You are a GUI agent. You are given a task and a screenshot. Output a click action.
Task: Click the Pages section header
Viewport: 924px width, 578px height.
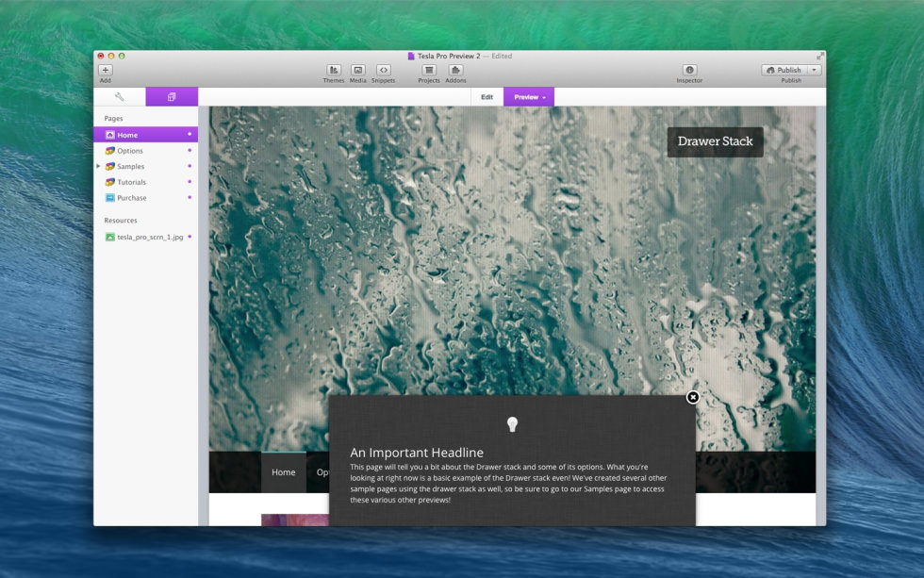[x=114, y=119]
